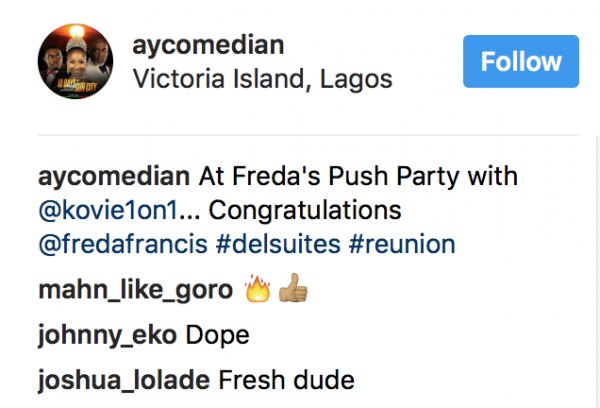Viewport: 600px width, 408px height.
Task: View the mahn_like_goro commenter profile
Action: click(134, 291)
